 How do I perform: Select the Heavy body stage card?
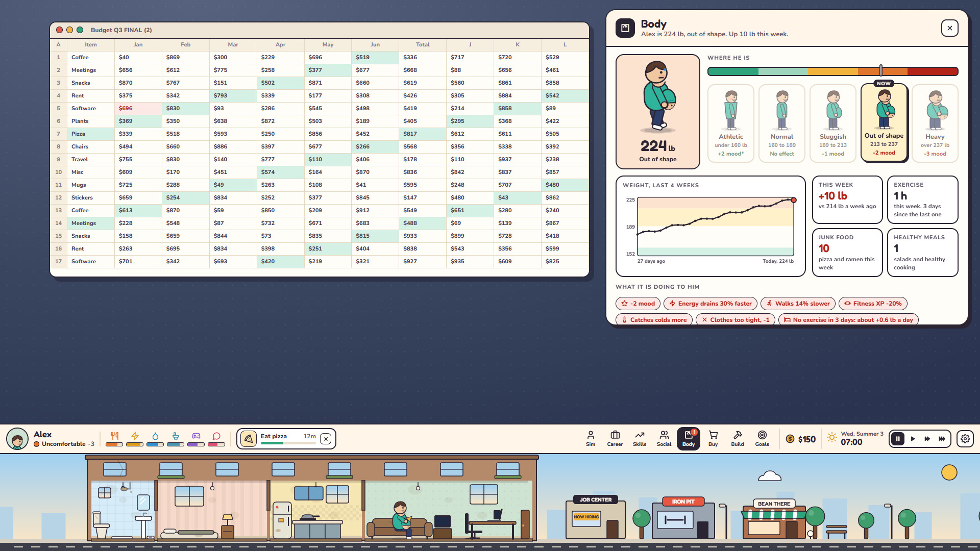click(935, 123)
